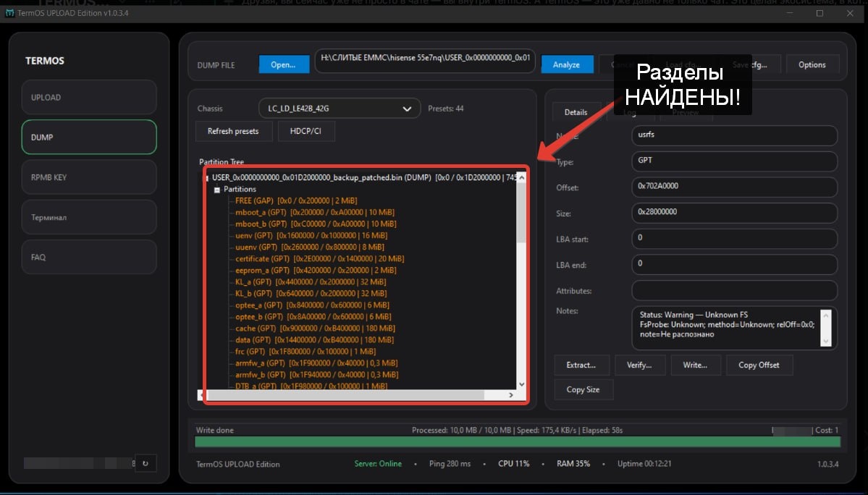Collapse the Partitions tree node
The height and width of the screenshot is (495, 868).
pos(217,189)
